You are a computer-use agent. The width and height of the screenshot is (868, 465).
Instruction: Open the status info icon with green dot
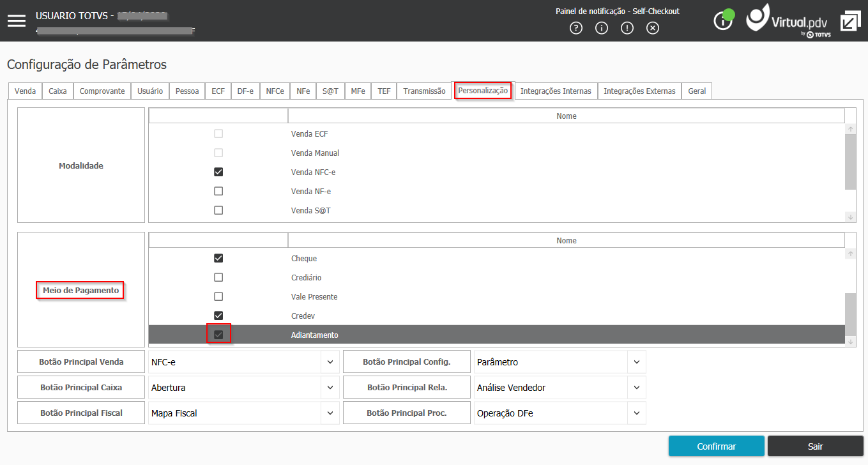(x=723, y=19)
